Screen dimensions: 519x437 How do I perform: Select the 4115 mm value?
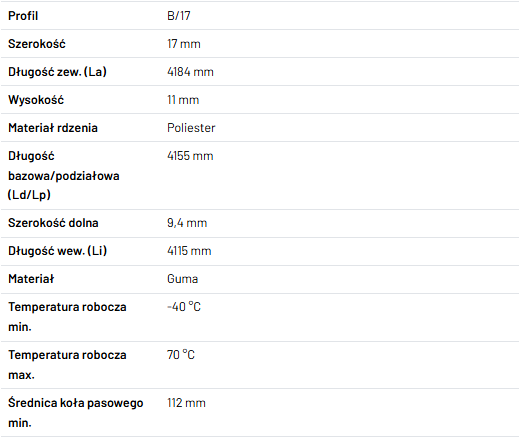point(189,251)
